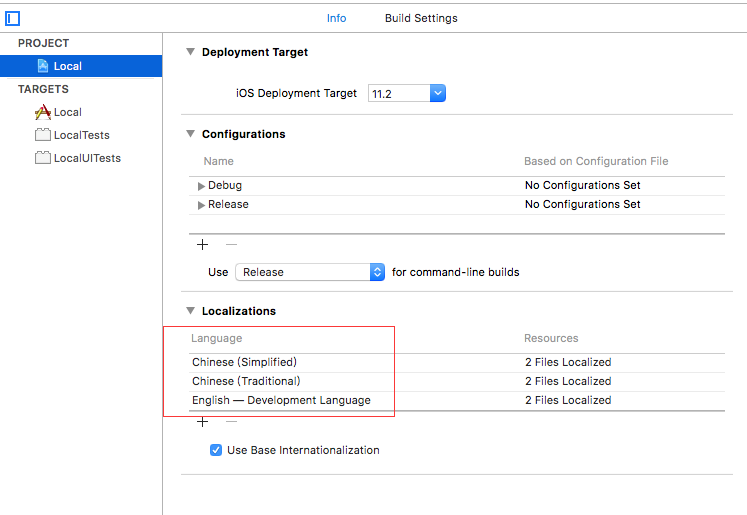Expand the Release configuration row
The width and height of the screenshot is (747, 515).
coord(201,205)
